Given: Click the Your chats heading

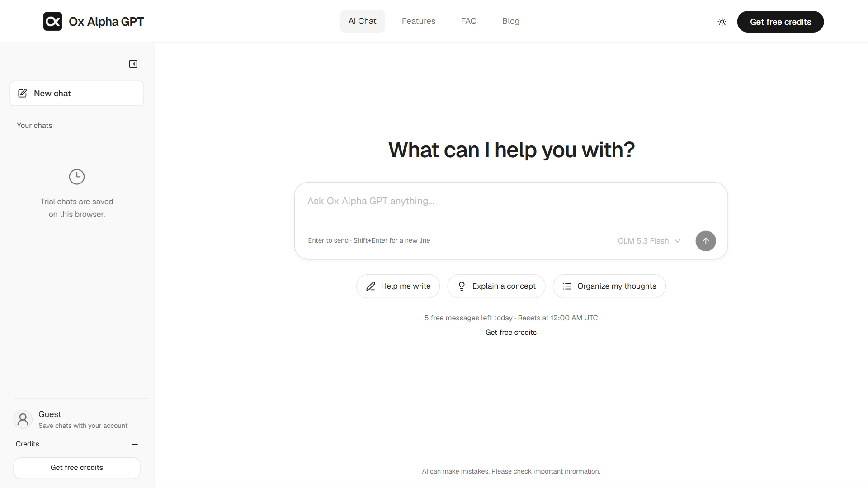Looking at the screenshot, I should 34,126.
